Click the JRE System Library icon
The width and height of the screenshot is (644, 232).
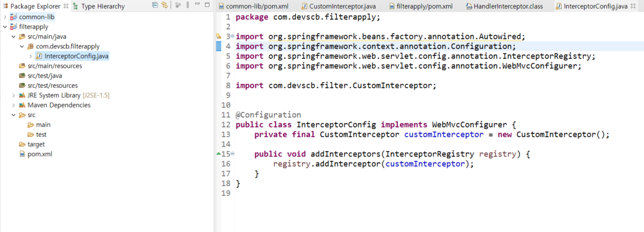tap(22, 95)
